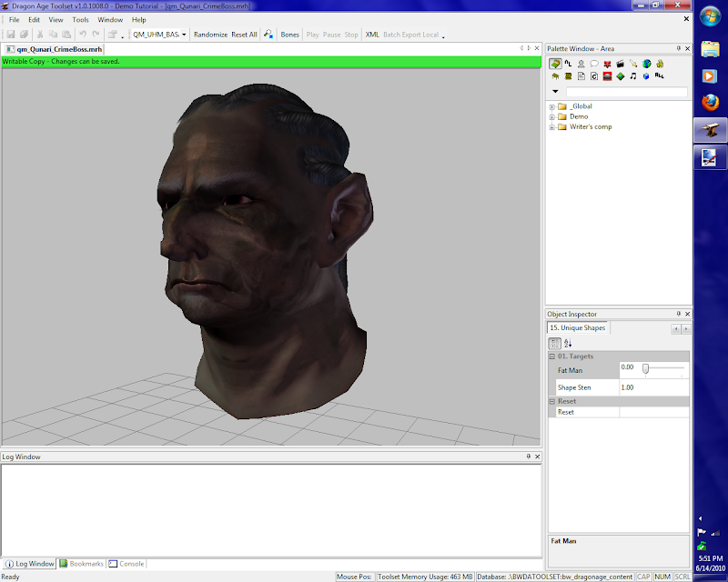Open the creature palette icon
This screenshot has width=728, height=582.
tap(581, 64)
